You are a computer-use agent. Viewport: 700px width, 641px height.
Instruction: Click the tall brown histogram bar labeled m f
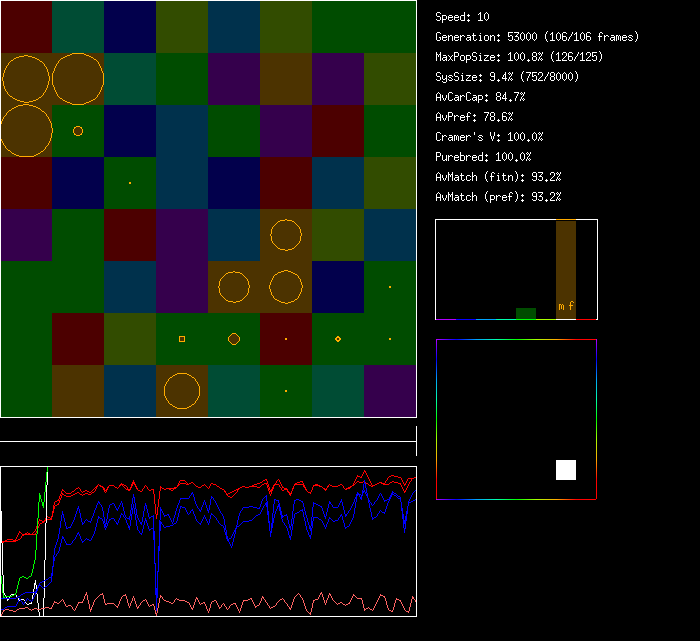[566, 268]
